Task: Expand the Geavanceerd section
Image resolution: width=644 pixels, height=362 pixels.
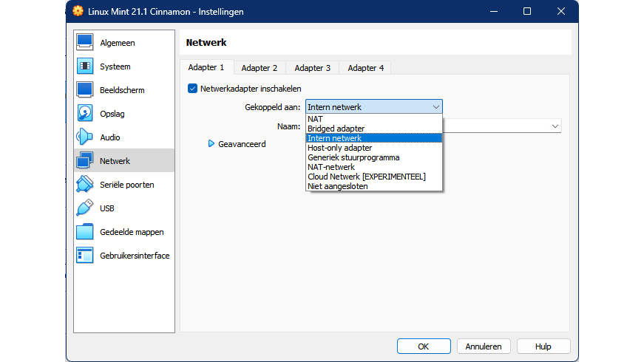Action: coord(211,144)
